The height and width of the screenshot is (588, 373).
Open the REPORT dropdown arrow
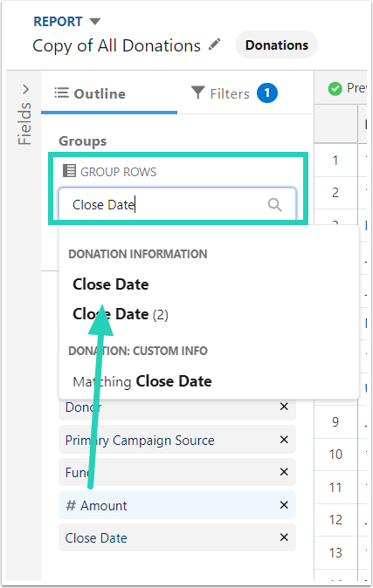coord(95,22)
